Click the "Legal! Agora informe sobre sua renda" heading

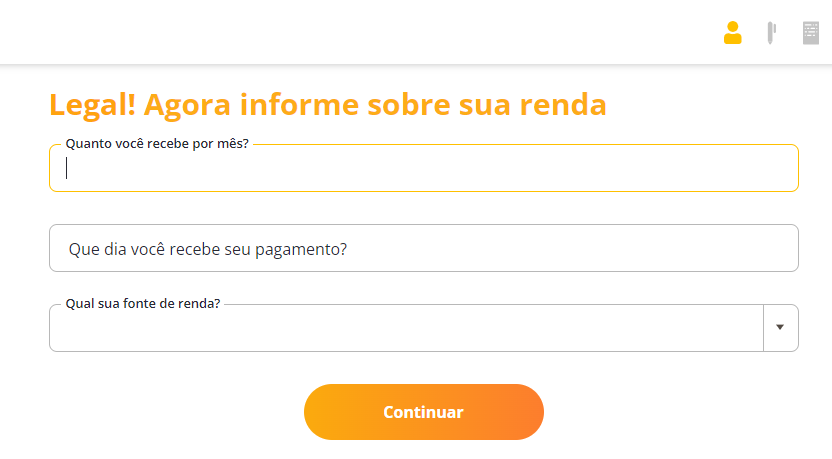[328, 104]
